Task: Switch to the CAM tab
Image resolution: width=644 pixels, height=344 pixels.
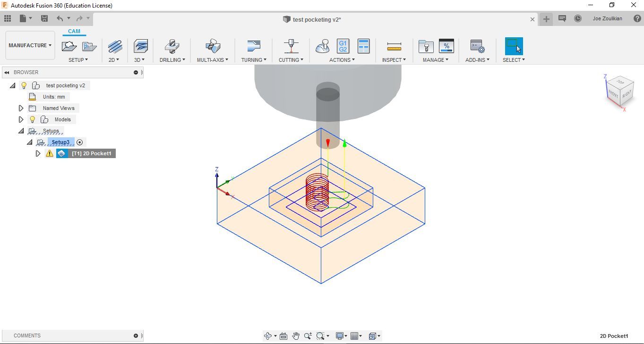Action: pyautogui.click(x=74, y=31)
